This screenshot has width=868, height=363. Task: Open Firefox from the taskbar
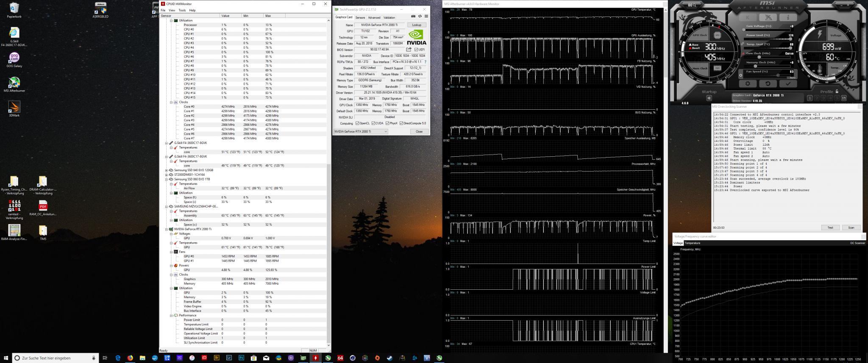point(130,358)
